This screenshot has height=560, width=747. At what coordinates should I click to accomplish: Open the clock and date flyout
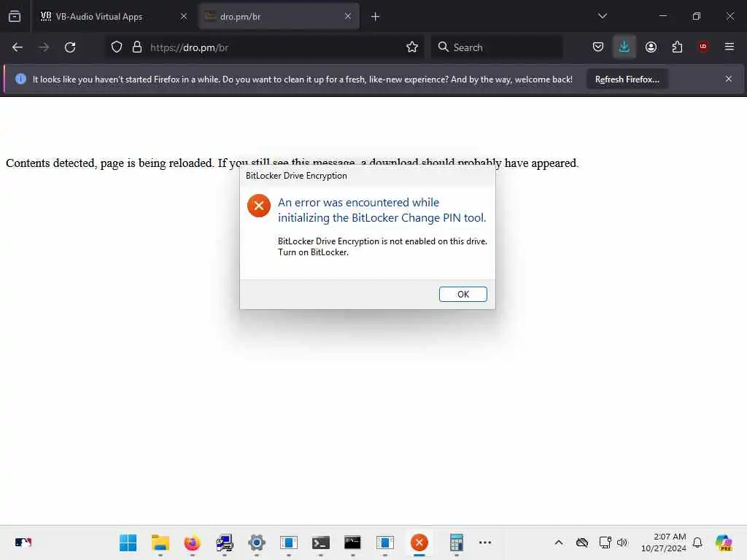[664, 542]
